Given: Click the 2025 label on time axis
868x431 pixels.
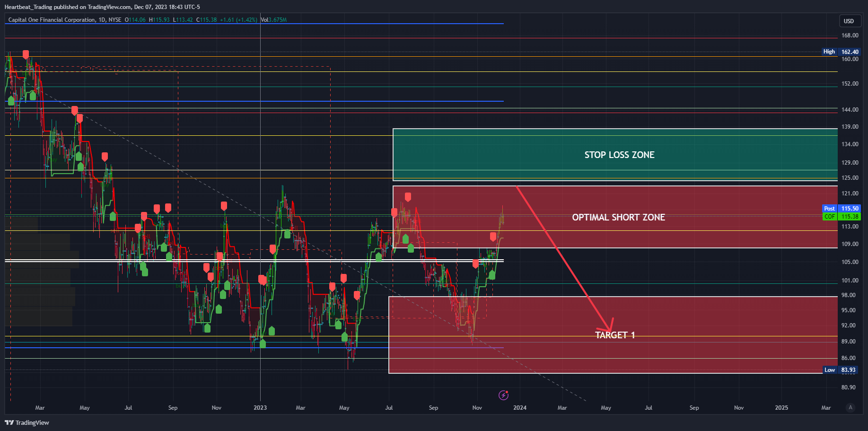Looking at the screenshot, I should [781, 408].
